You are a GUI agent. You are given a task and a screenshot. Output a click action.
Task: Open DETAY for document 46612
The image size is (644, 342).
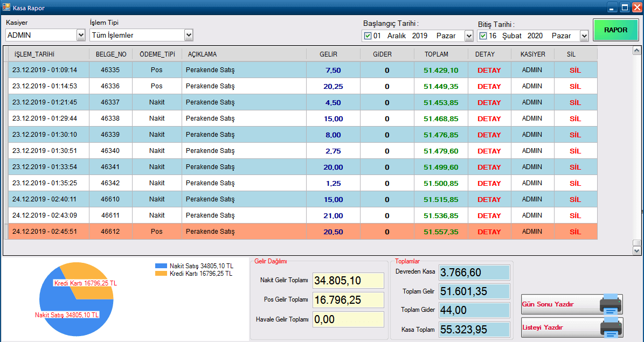coord(489,232)
